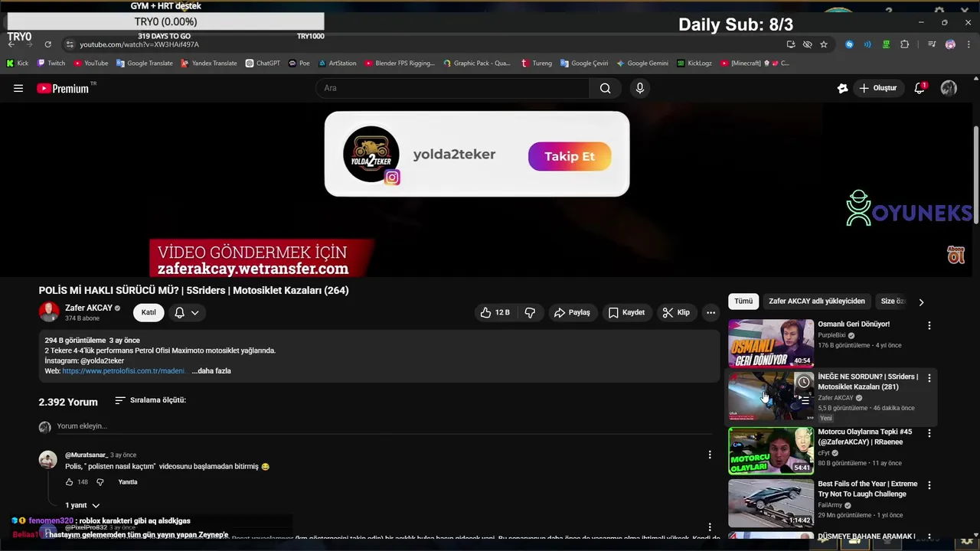Reply to Muratsanar with Yanıtla
Screen dimensions: 980x551
pyautogui.click(x=128, y=482)
